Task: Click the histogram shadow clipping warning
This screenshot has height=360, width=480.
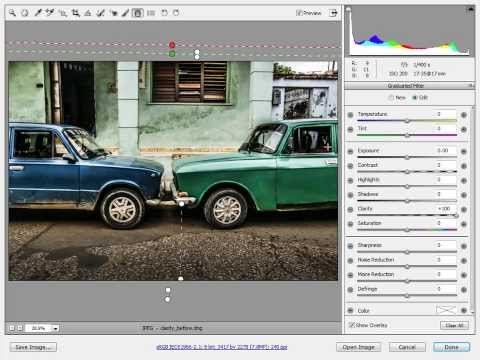Action: click(348, 9)
